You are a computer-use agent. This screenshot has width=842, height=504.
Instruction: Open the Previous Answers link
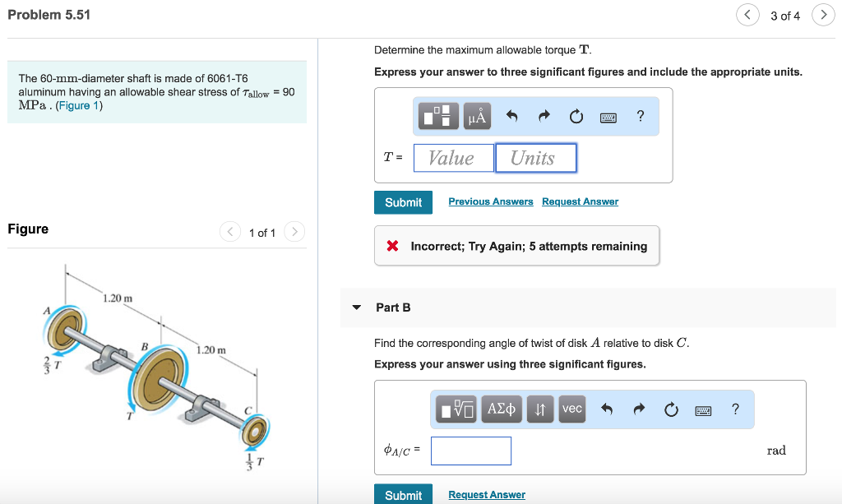491,201
